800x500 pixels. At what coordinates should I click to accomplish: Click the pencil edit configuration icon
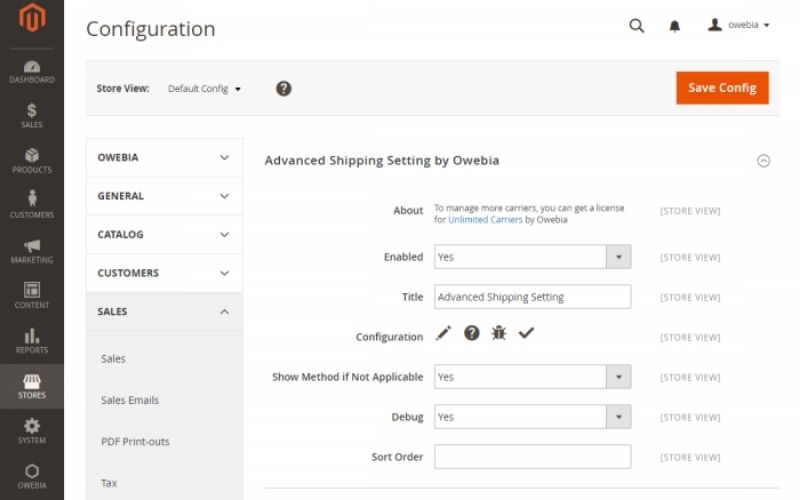(443, 333)
